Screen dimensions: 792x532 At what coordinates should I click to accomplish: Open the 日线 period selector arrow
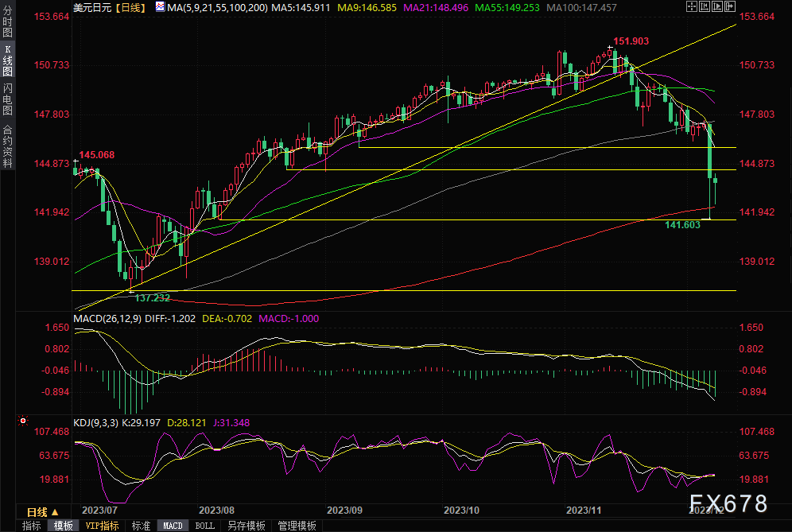pyautogui.click(x=57, y=512)
